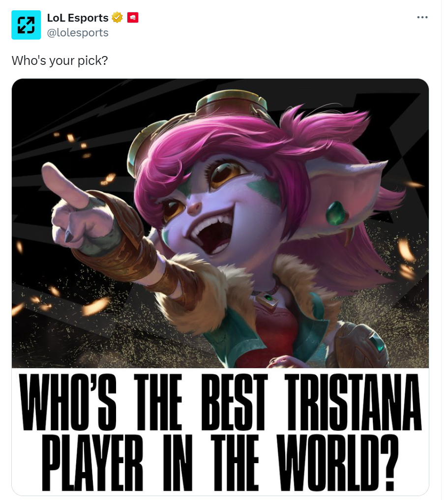Click the goggles on Tristana's head
Image resolution: width=448 pixels, height=500 pixels.
pyautogui.click(x=231, y=105)
